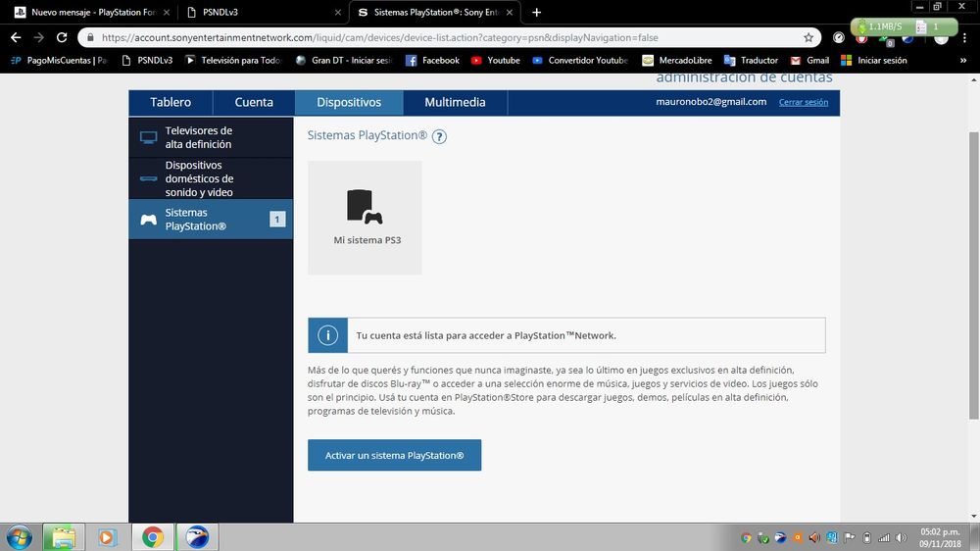
Task: Click the address bar URL
Action: (x=380, y=37)
